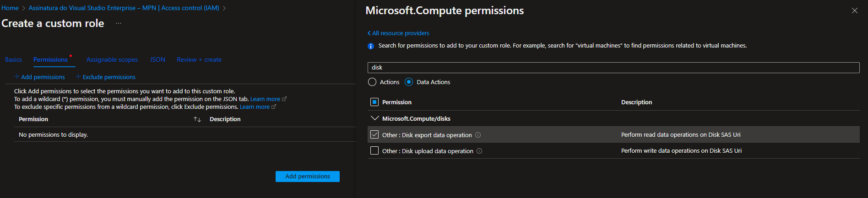Click info icon next to Disk export data operation

478,135
